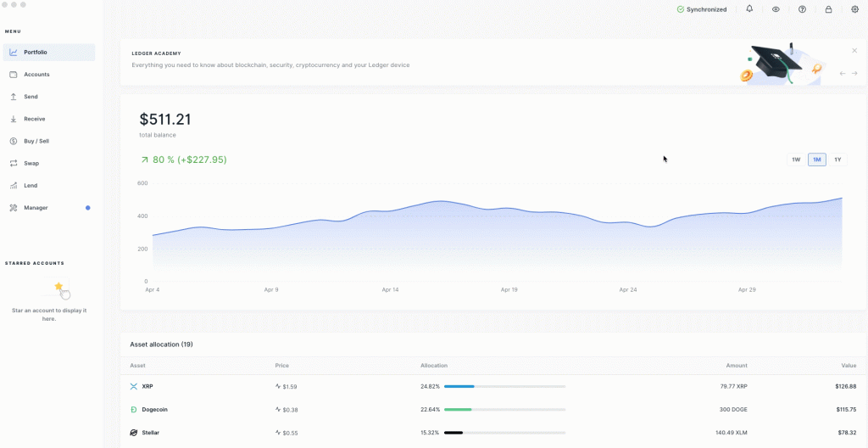Open notifications bell icon
868x448 pixels.
749,8
